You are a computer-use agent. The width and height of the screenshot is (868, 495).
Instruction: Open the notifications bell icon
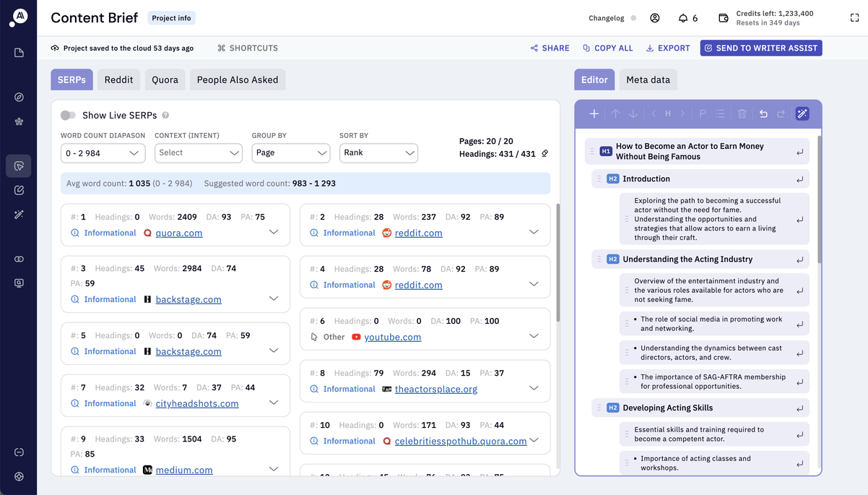click(x=683, y=18)
